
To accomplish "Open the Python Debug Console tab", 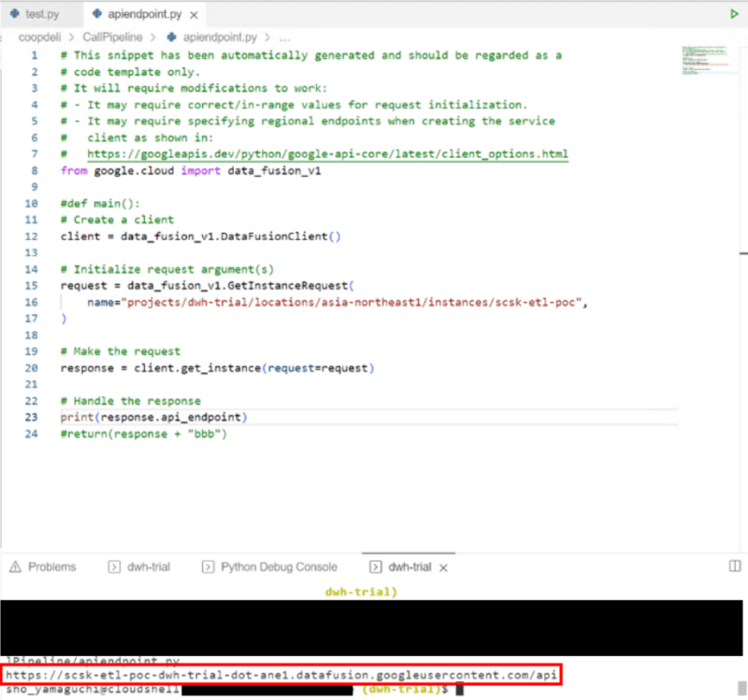I will (278, 566).
